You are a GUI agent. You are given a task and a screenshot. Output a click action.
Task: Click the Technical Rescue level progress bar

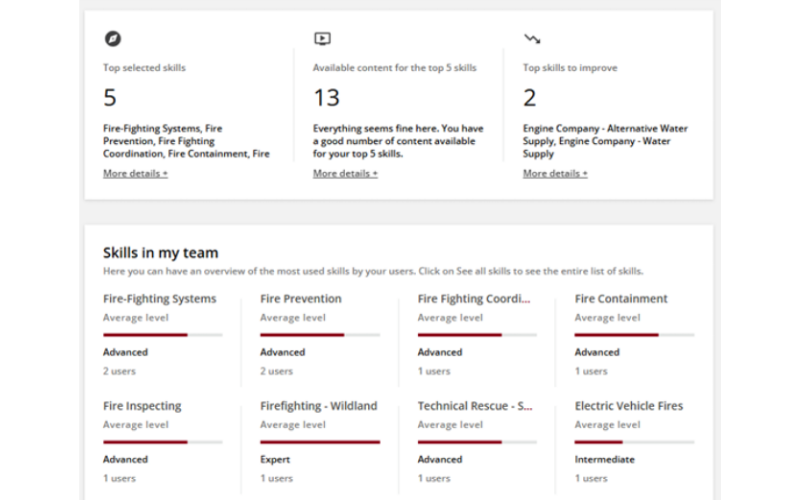pyautogui.click(x=478, y=442)
